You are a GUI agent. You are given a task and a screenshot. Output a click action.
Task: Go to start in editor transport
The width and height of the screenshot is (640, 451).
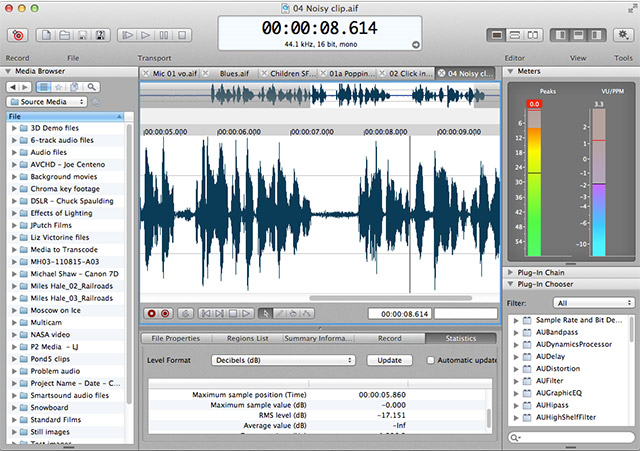(206, 313)
